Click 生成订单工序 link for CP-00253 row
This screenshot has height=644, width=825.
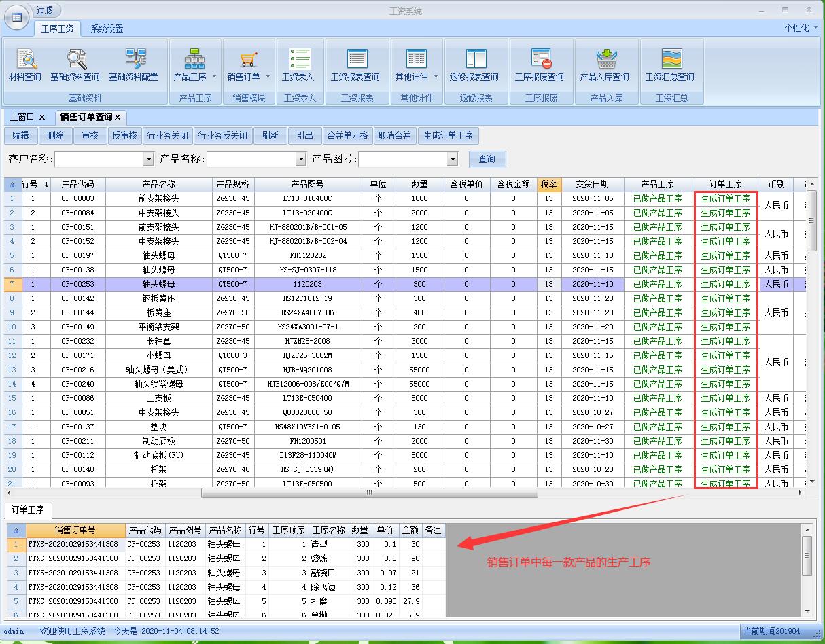click(x=725, y=284)
